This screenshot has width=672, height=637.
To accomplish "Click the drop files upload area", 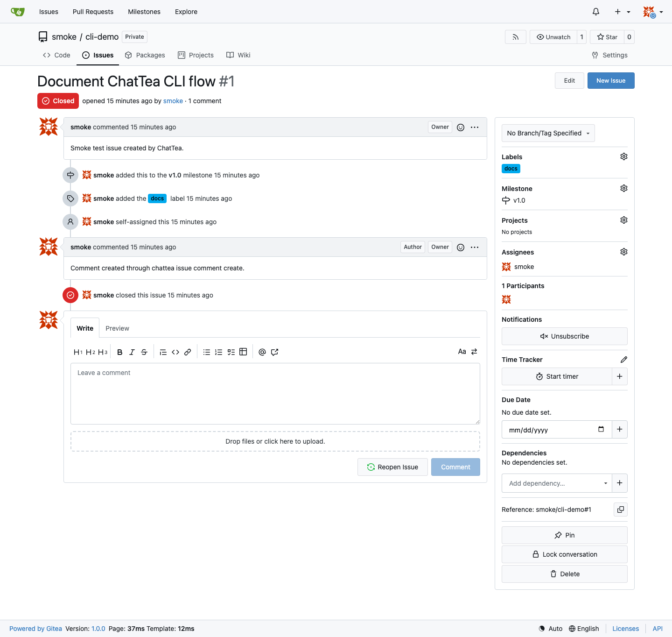I will click(x=275, y=441).
